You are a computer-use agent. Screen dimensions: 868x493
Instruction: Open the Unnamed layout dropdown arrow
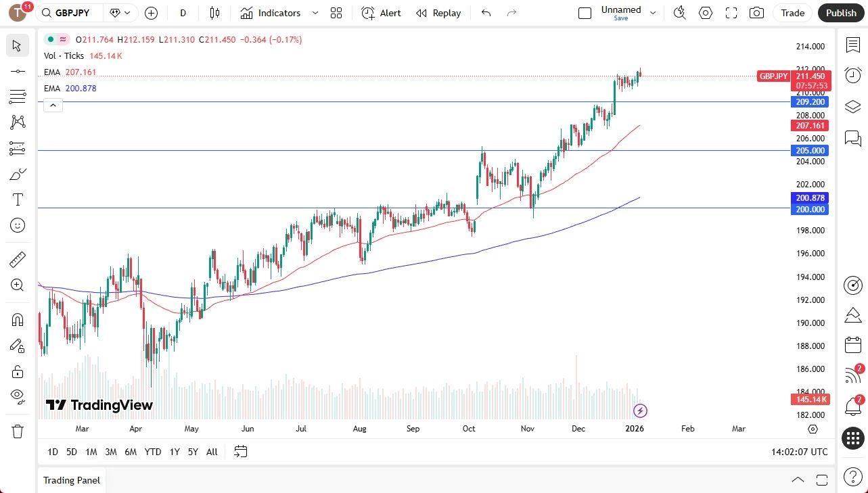pos(652,13)
